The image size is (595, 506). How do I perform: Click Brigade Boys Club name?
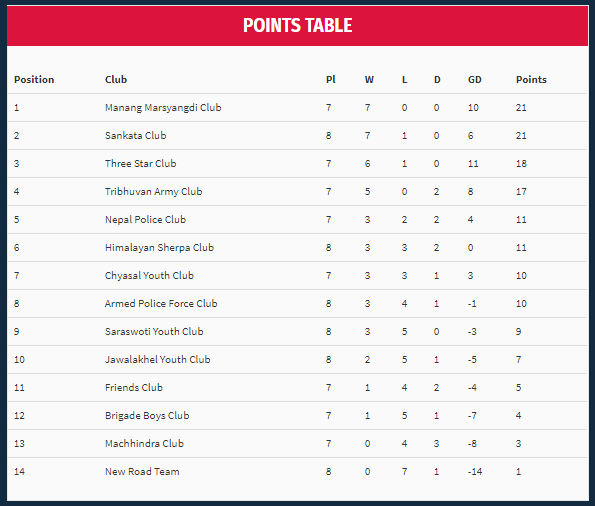(147, 415)
